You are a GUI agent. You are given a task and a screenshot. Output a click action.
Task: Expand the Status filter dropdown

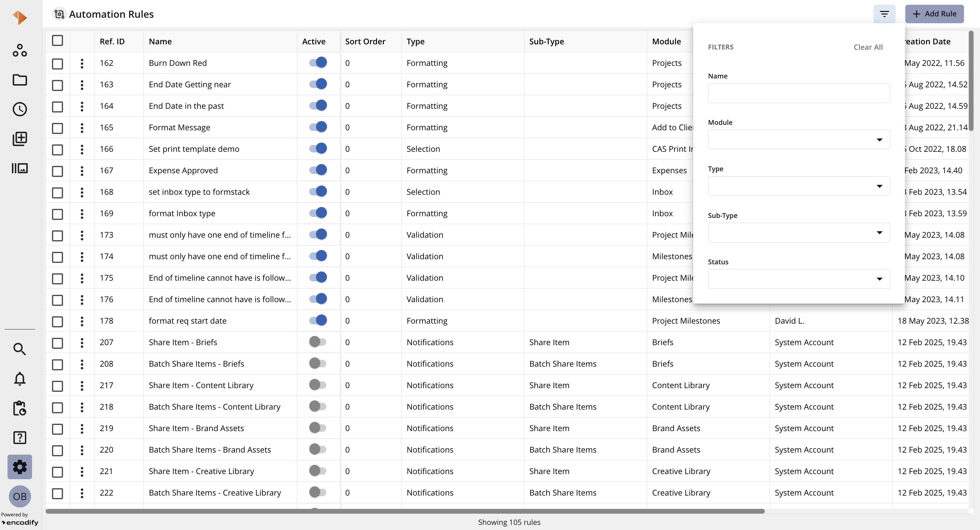799,279
